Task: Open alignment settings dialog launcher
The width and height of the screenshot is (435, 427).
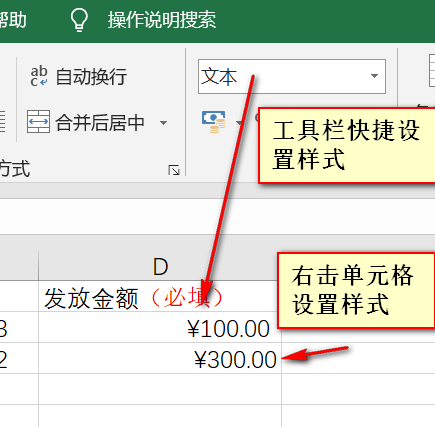Action: pos(174,170)
